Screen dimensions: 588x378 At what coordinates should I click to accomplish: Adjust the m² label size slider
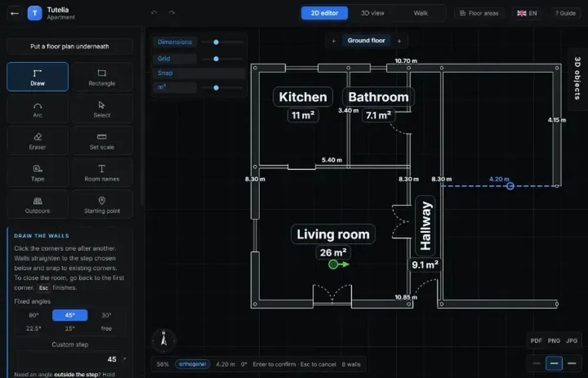pos(222,88)
